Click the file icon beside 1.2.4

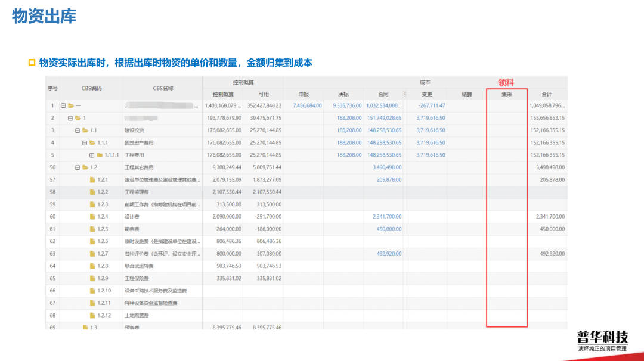[x=92, y=217]
